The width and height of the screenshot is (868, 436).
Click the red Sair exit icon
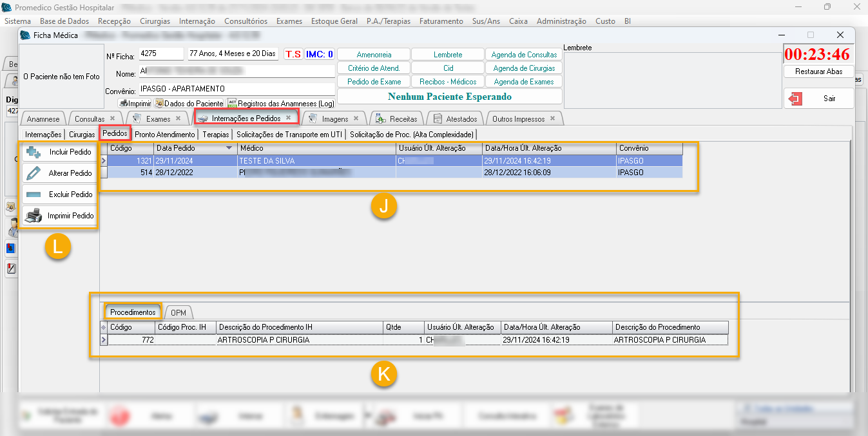pyautogui.click(x=796, y=99)
